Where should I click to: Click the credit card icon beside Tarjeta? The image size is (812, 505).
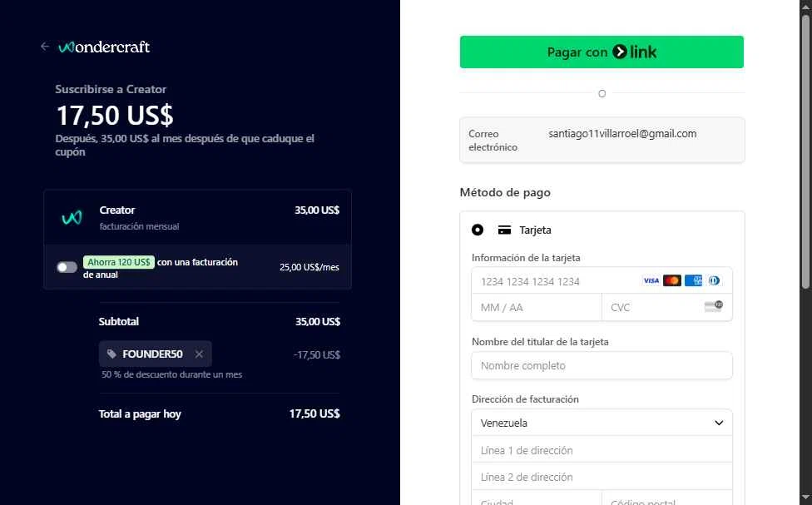pos(504,230)
